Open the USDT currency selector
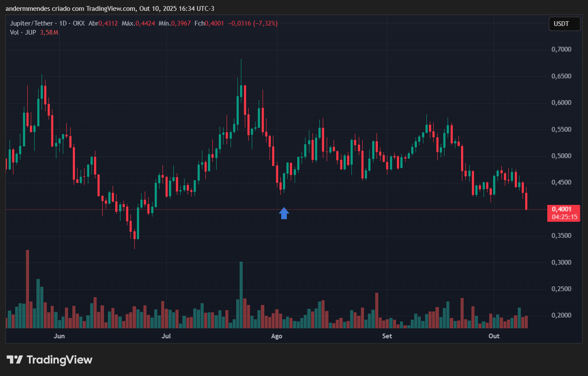Viewport: 588px width, 376px height. (564, 24)
